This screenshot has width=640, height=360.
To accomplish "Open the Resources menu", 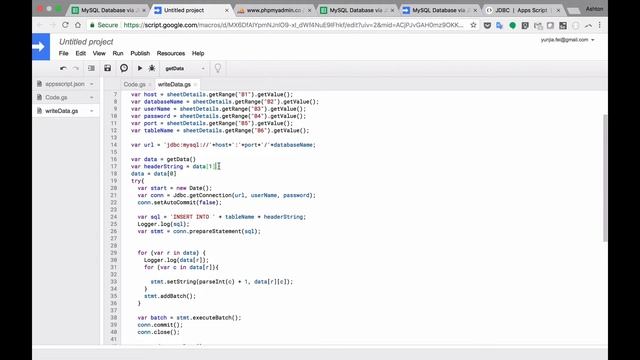I will 171,53.
